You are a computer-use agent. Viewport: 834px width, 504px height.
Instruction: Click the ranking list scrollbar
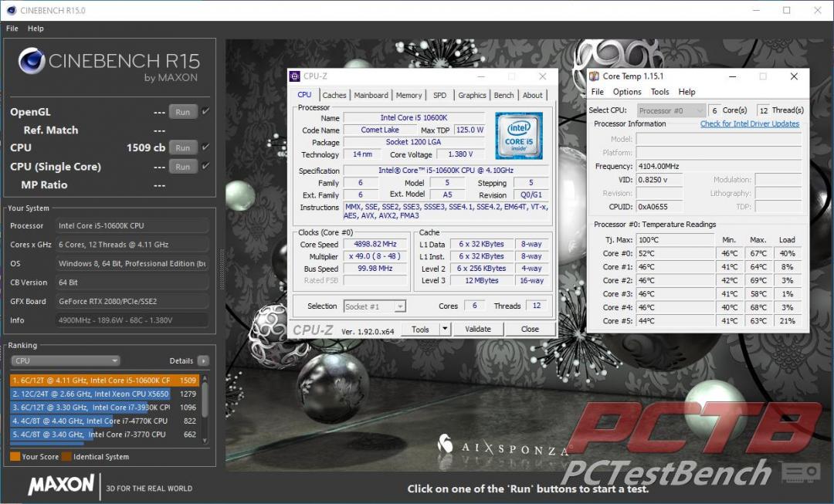pyautogui.click(x=205, y=401)
